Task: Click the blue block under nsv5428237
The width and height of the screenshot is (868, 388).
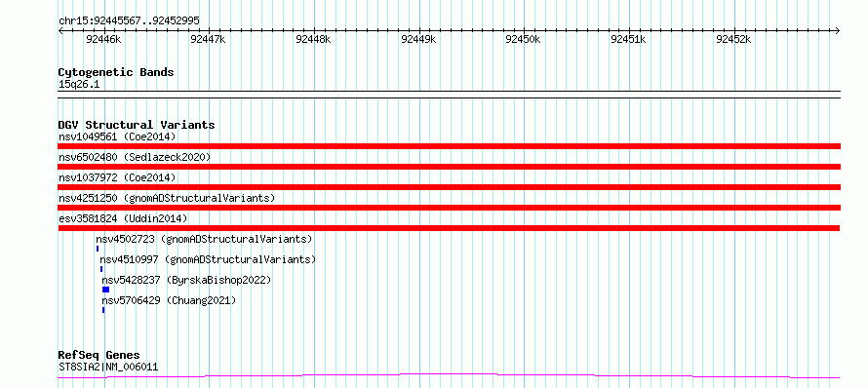Action: point(105,290)
